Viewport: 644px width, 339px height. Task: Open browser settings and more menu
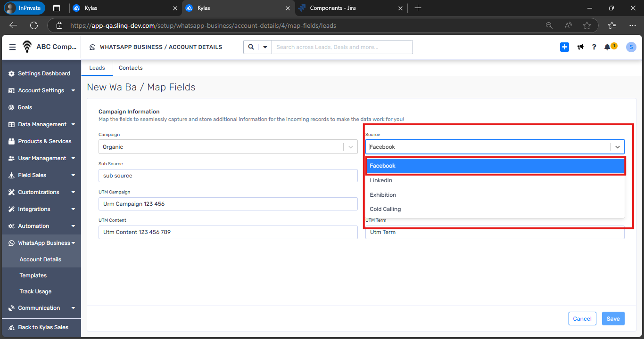coord(632,25)
